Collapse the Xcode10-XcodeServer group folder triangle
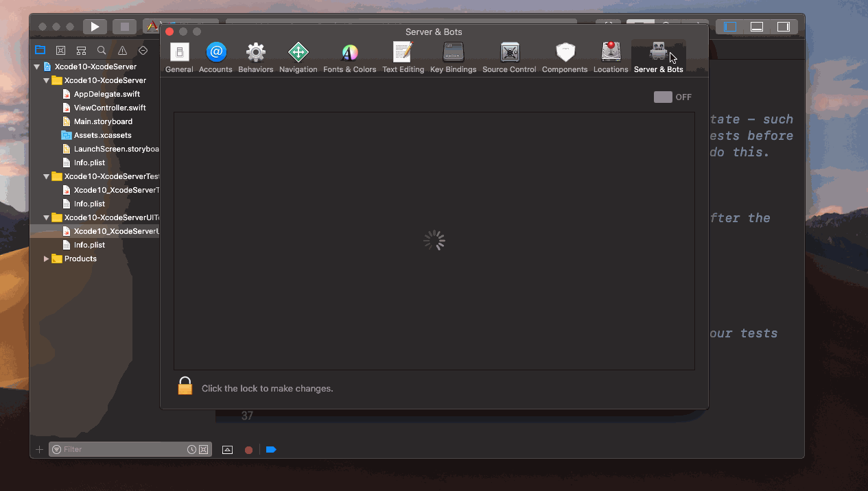The height and width of the screenshot is (491, 868). coord(46,80)
